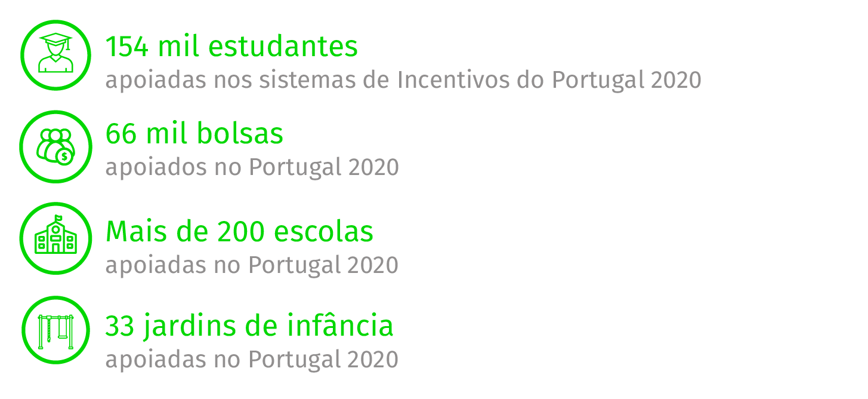Select the '154 mil estudantes' heading

[x=231, y=47]
